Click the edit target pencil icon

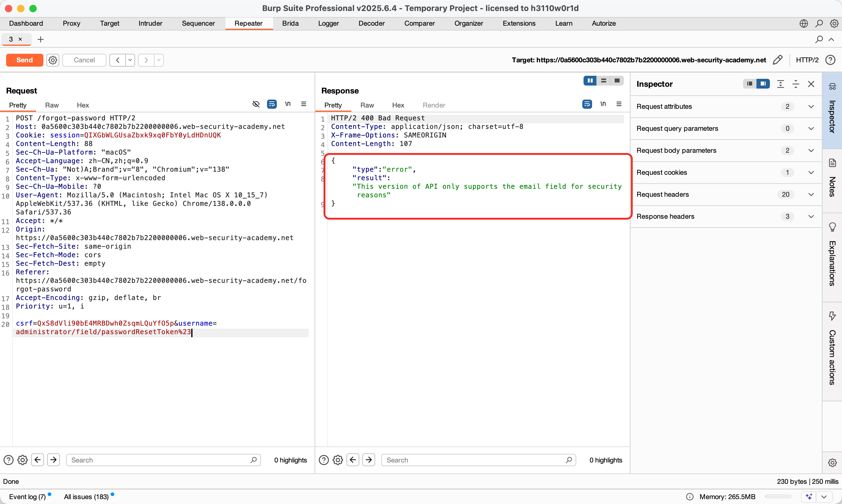(x=778, y=60)
